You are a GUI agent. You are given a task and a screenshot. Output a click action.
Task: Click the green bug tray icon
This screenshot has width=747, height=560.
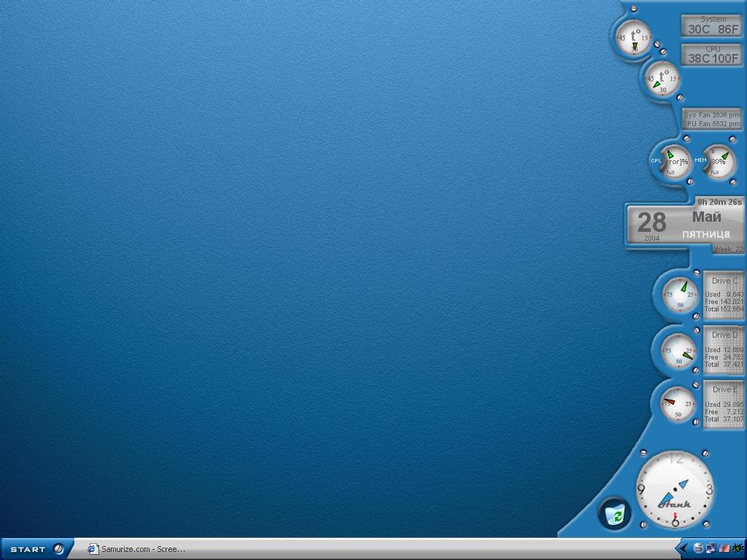coord(738,548)
